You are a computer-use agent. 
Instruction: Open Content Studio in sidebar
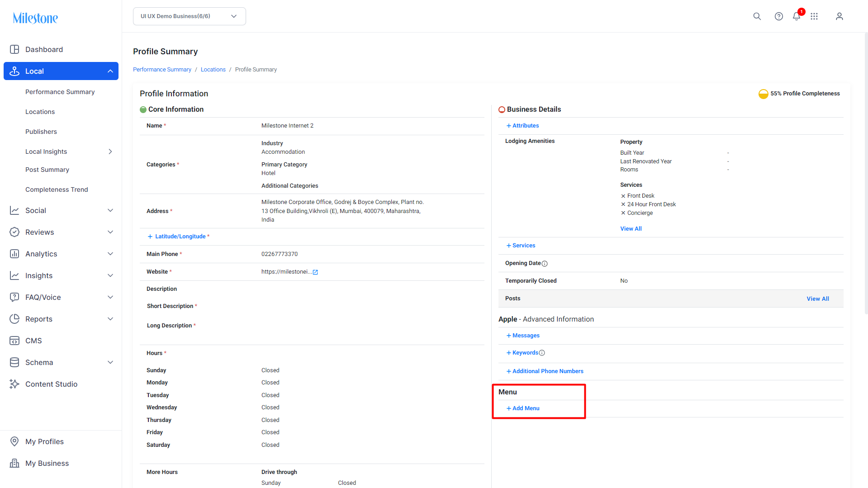51,384
